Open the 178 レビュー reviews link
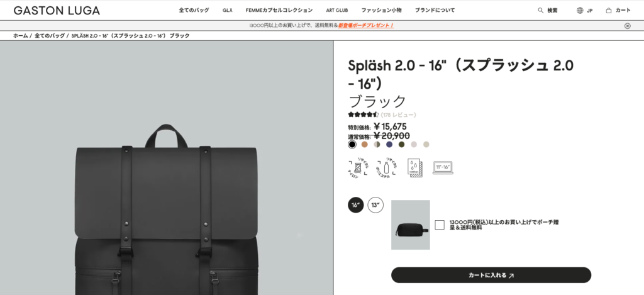The image size is (644, 295). (x=398, y=115)
